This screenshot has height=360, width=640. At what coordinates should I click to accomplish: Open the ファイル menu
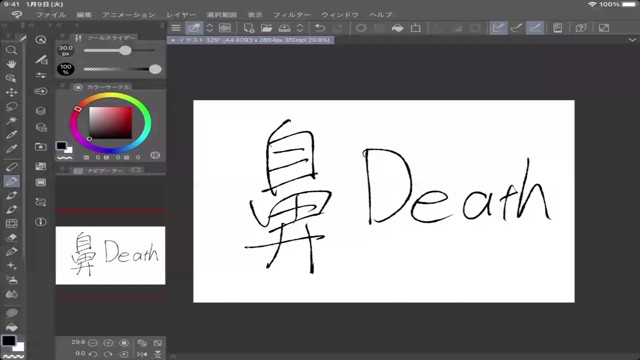tap(51, 15)
